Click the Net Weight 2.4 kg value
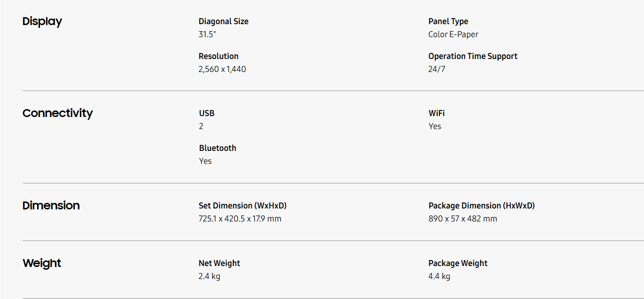644x299 pixels. [209, 276]
